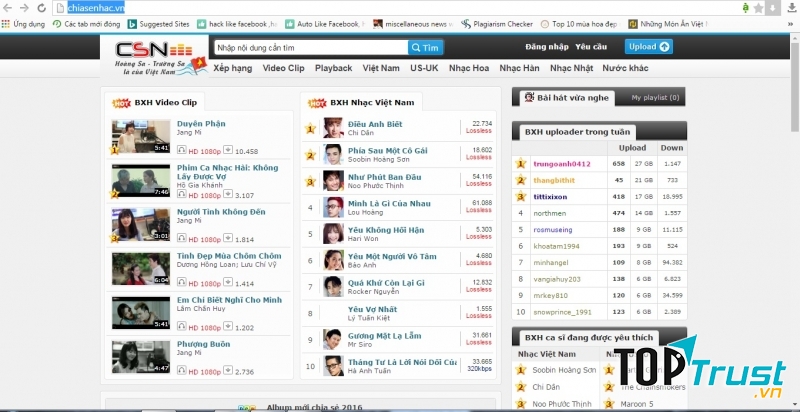Switch to the Bài hát vừa nghe tab
Viewport: 800px width, 412px height.
(x=566, y=98)
